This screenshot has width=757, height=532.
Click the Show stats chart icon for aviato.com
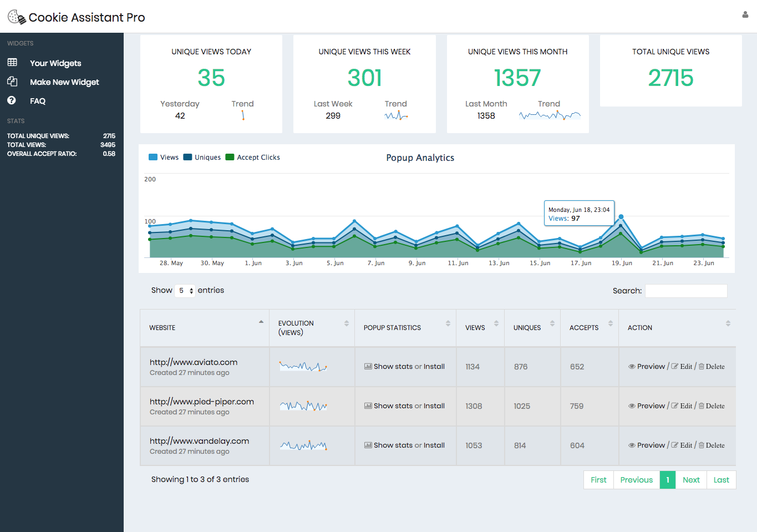(368, 367)
